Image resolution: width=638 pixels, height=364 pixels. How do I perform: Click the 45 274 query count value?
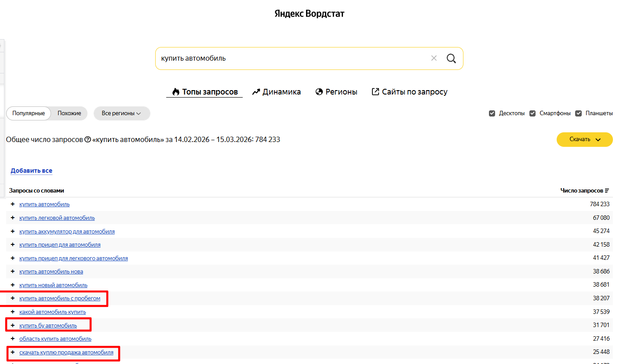(601, 231)
